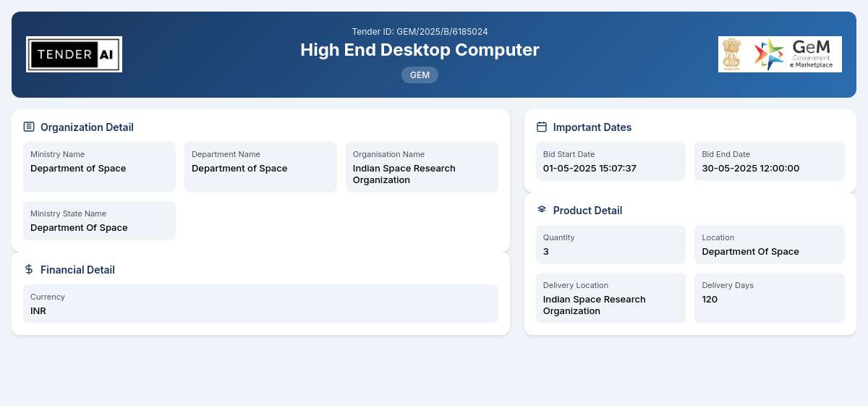Image resolution: width=868 pixels, height=406 pixels.
Task: Click the Department Name card
Action: click(260, 167)
